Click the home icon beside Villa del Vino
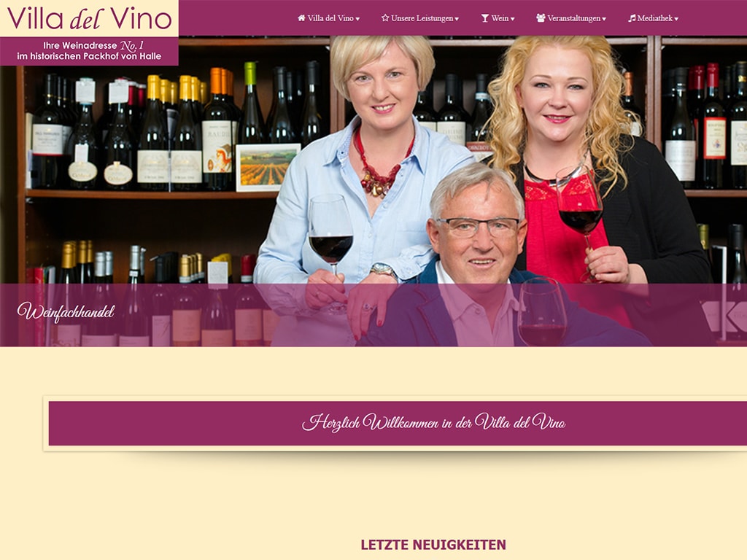 301,18
